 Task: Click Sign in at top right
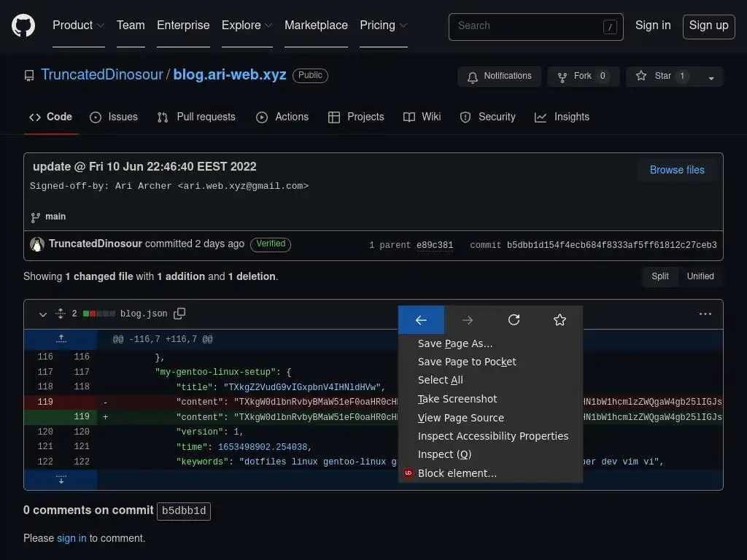point(653,26)
